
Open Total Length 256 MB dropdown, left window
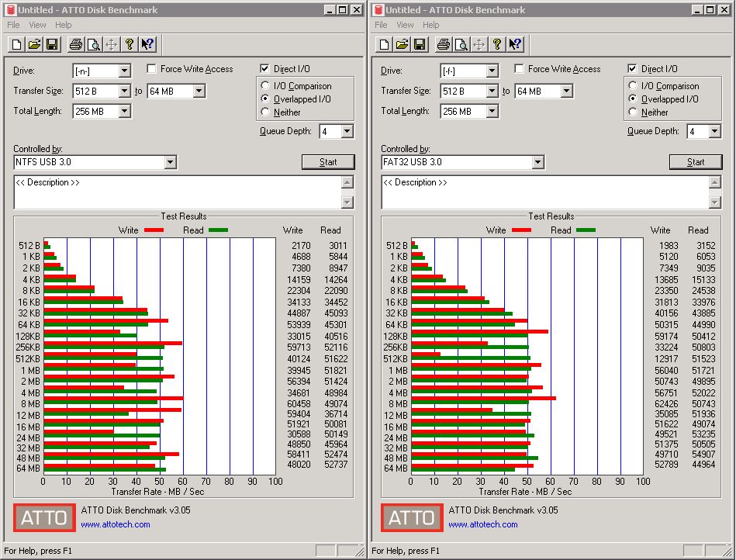click(x=124, y=111)
